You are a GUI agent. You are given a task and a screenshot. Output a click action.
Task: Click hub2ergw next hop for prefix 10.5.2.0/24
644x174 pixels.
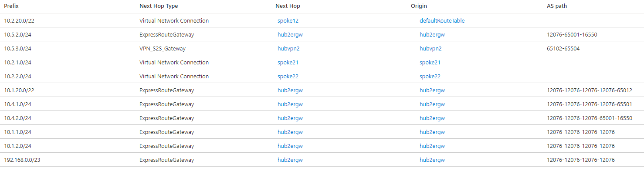[x=290, y=34]
